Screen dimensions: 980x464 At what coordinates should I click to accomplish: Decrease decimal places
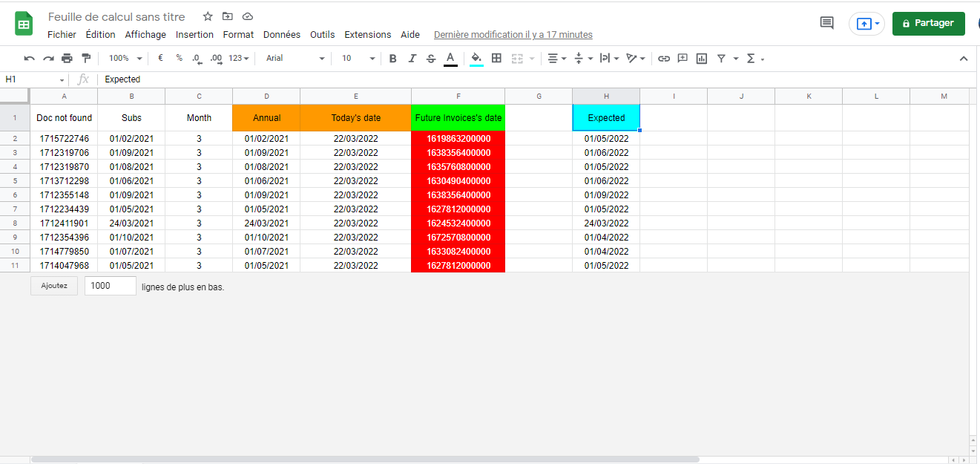[197, 58]
